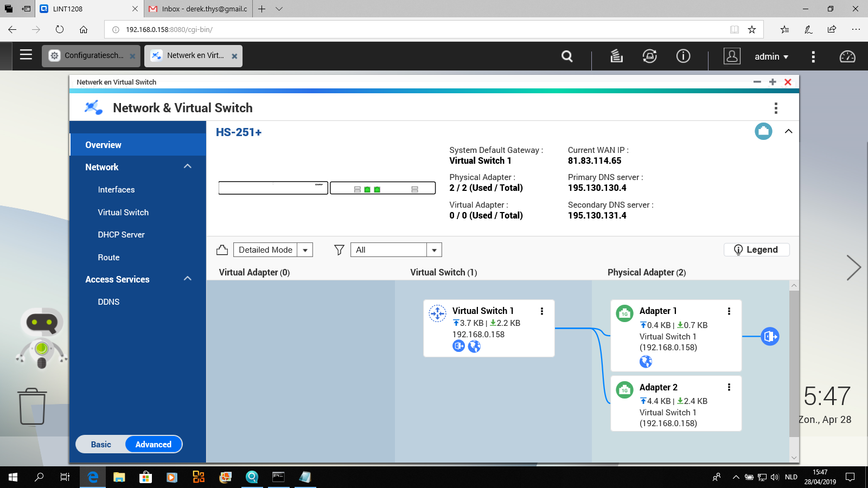Open Virtual Switch 1 three-dot menu
The width and height of the screenshot is (868, 488).
(541, 311)
